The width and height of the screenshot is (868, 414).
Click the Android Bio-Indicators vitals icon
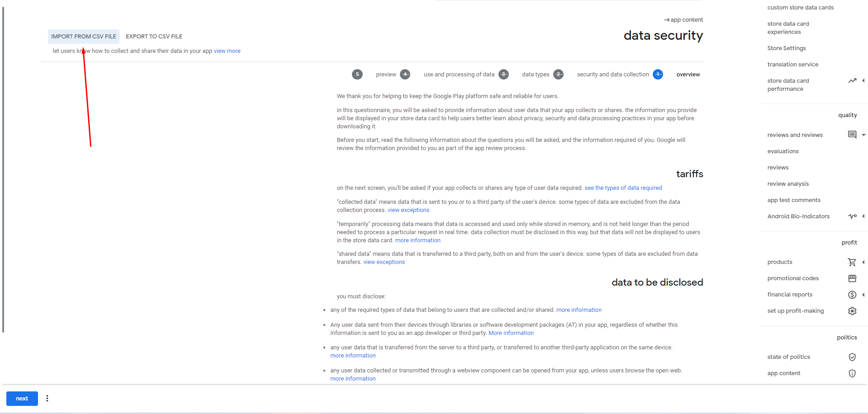[852, 216]
